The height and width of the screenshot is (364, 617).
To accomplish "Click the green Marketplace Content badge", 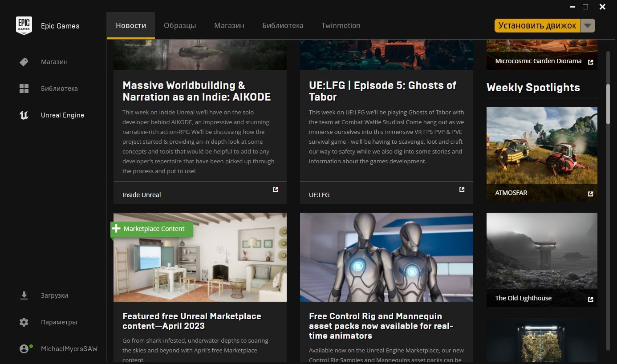I will tap(152, 229).
